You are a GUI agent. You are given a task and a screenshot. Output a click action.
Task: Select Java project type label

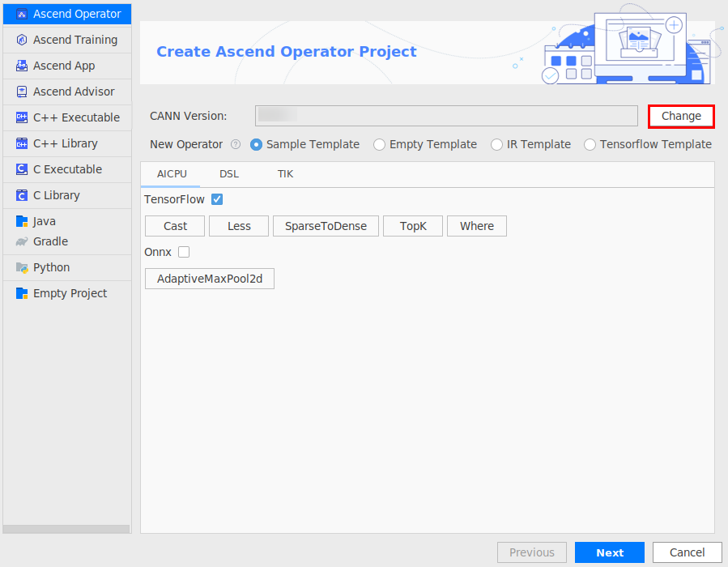(45, 221)
